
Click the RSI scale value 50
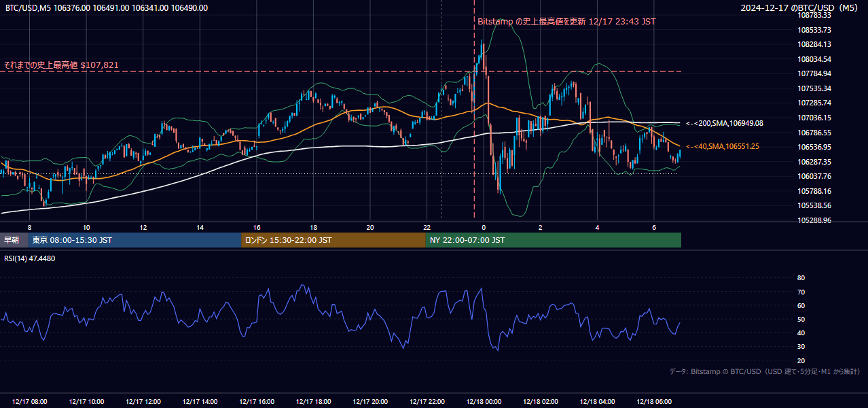click(801, 319)
